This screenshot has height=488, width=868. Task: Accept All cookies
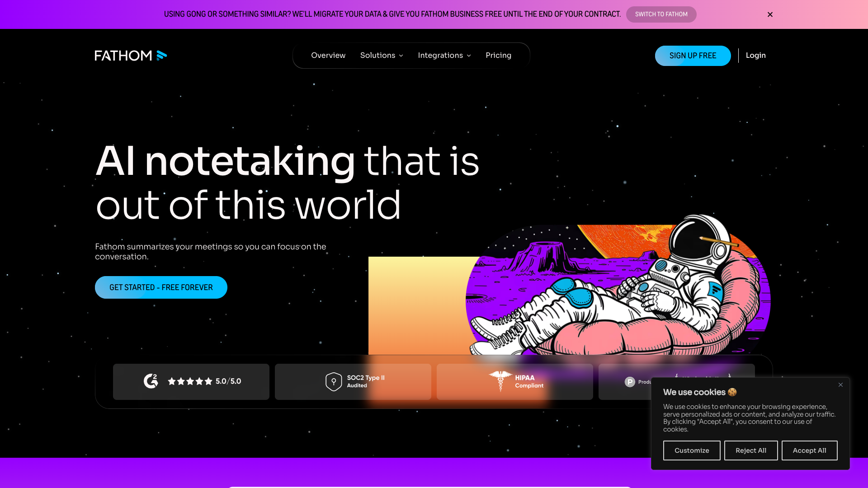coord(809,450)
